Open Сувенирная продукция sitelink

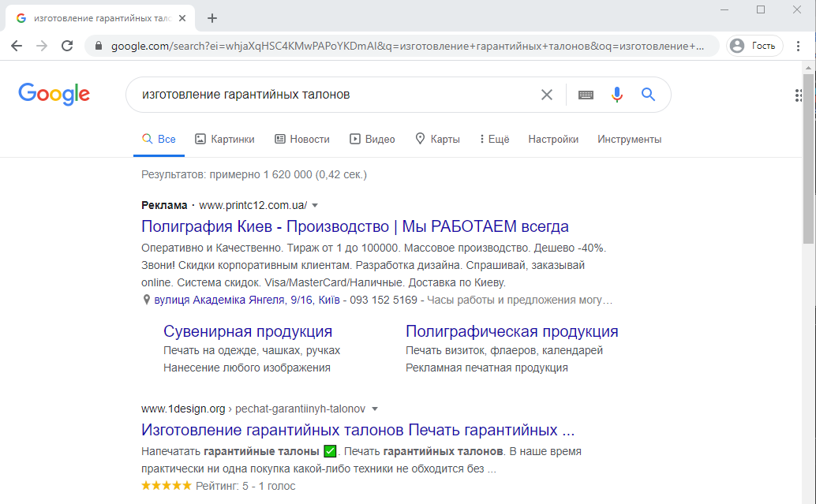pos(248,331)
